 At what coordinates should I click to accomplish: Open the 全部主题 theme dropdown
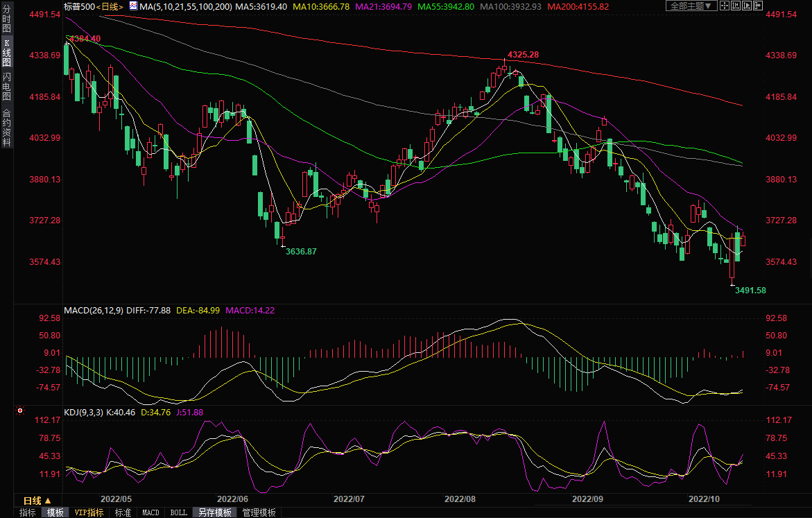click(x=689, y=6)
